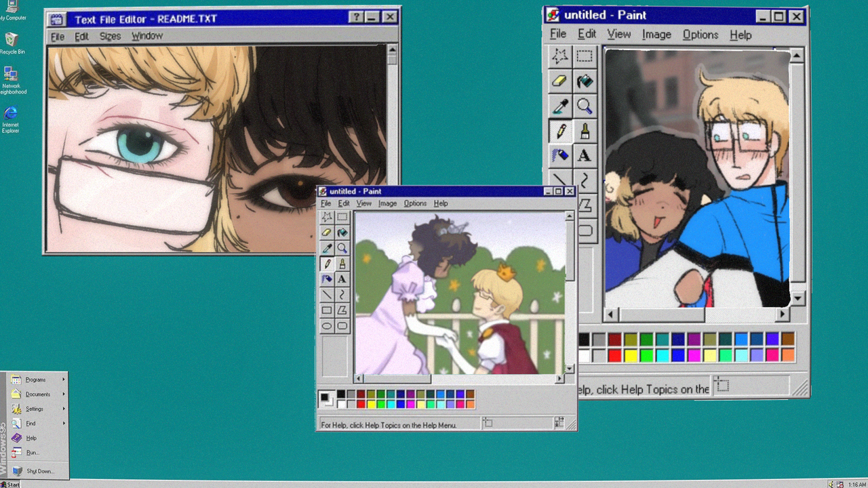Click up scroll arrow in small Paint window
This screenshot has width=868, height=488.
click(570, 216)
